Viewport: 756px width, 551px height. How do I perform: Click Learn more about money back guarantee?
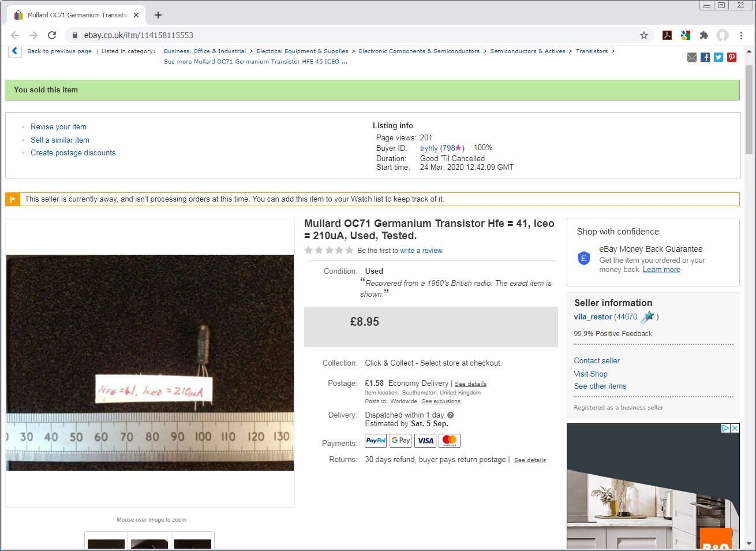pos(661,270)
